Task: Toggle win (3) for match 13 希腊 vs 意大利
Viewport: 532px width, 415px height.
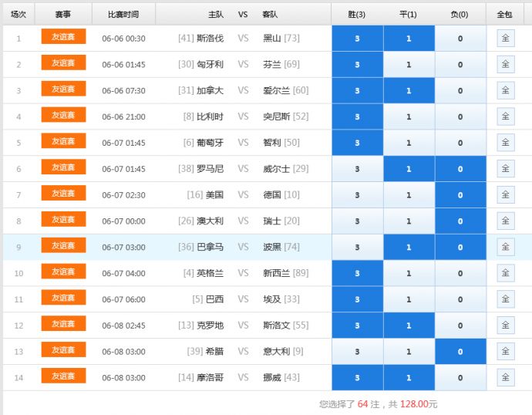Action: [357, 352]
